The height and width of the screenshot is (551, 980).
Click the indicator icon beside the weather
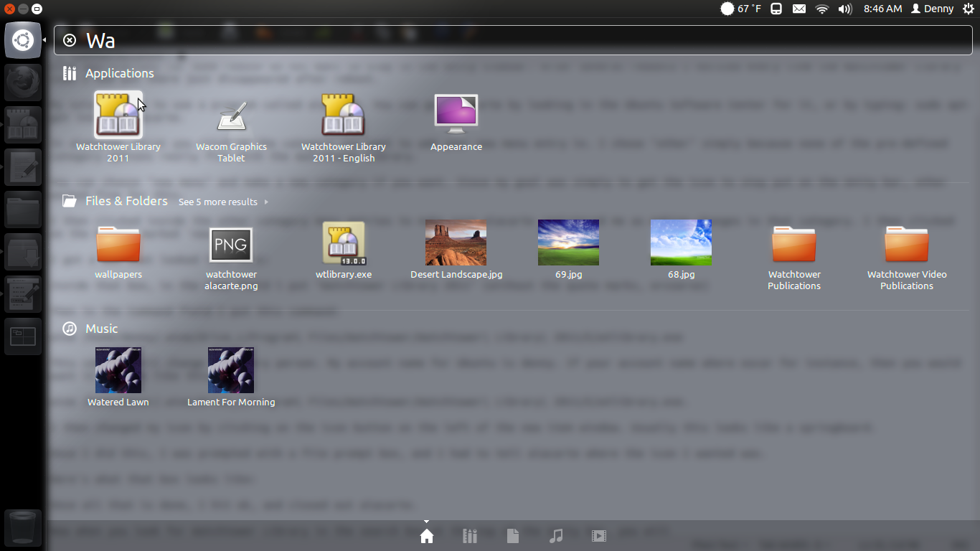pos(776,9)
